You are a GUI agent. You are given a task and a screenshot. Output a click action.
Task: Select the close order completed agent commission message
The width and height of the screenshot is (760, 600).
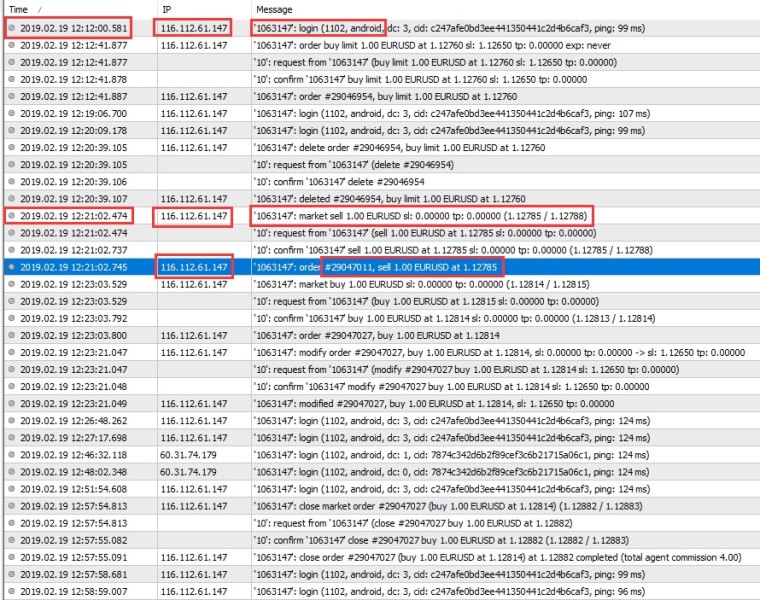pos(500,558)
